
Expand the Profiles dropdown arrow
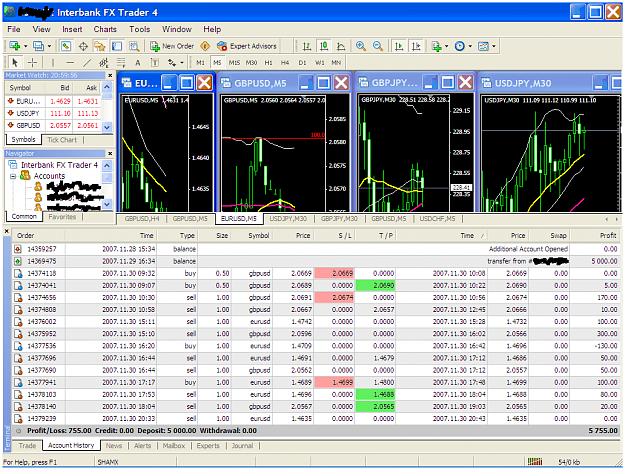point(49,46)
